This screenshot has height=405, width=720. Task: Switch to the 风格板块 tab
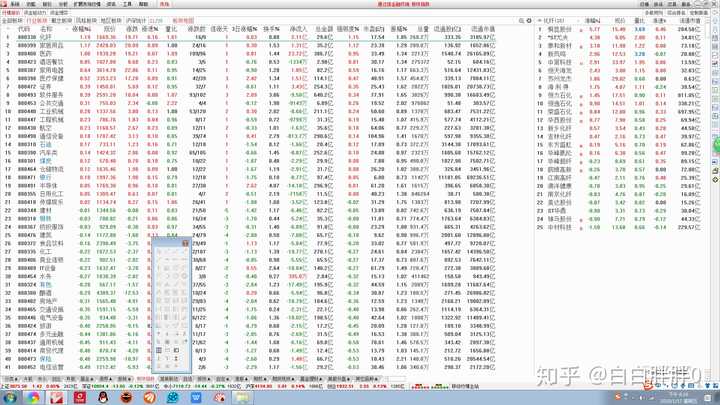(86, 21)
